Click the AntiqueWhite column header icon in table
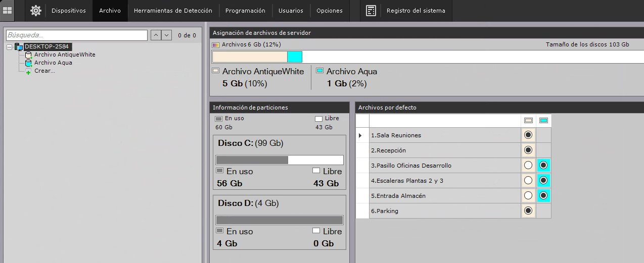644x263 pixels. click(528, 121)
